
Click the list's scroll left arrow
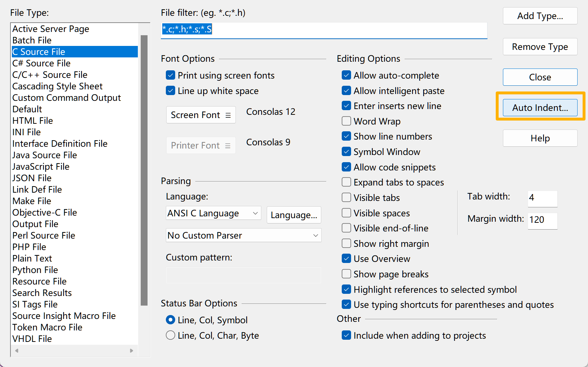tap(17, 350)
